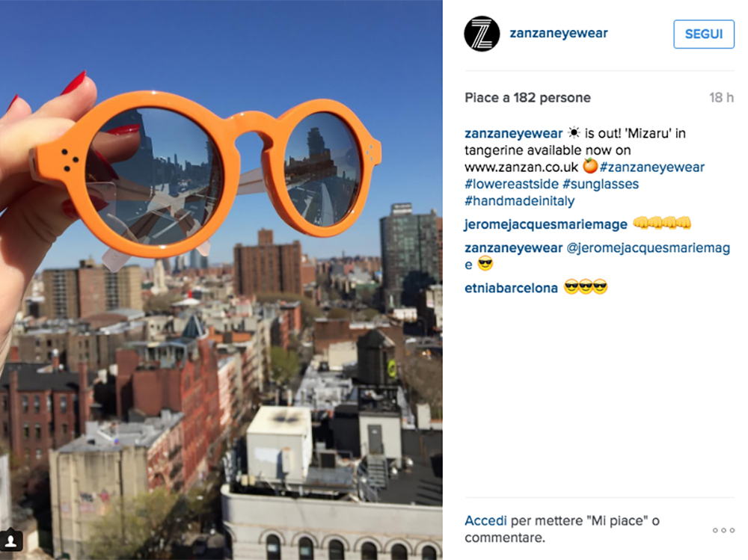Open zanzaneyewear username in the reply comment
Screen dimensions: 748x560
(x=514, y=248)
